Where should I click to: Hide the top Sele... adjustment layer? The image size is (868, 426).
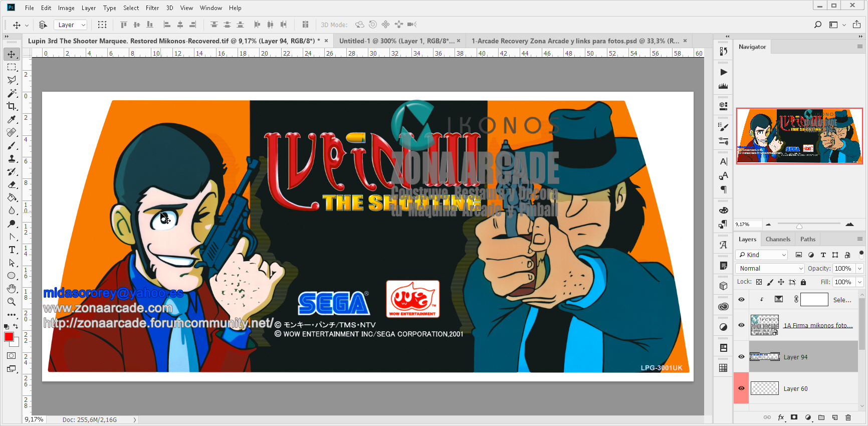tap(741, 300)
